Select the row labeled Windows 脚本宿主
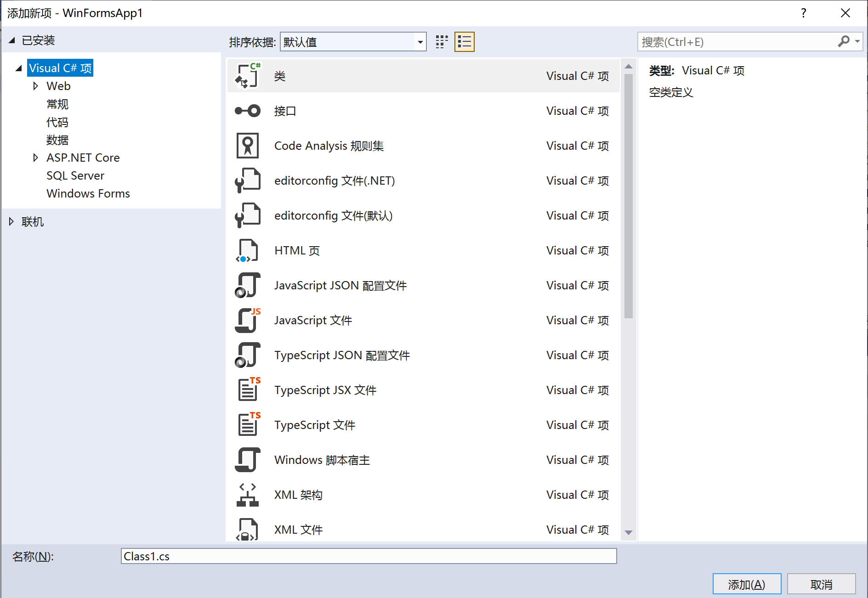 click(x=423, y=460)
